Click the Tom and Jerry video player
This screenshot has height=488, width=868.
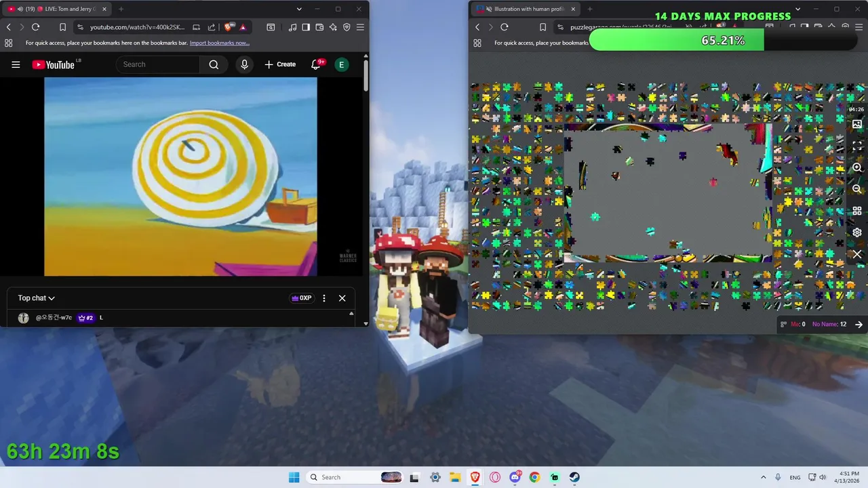click(x=180, y=177)
